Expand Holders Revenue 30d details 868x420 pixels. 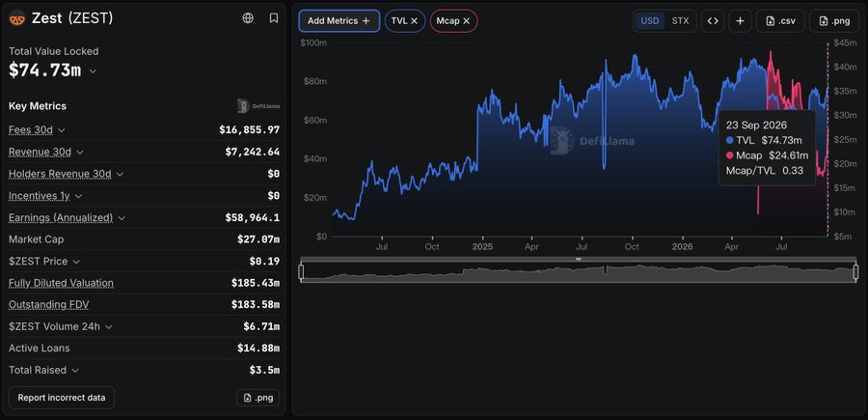tap(120, 174)
